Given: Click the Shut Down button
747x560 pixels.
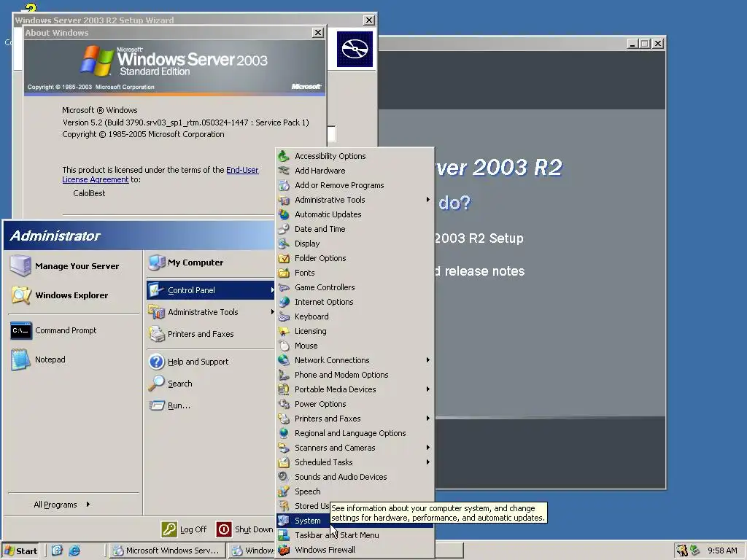Looking at the screenshot, I should click(x=245, y=529).
